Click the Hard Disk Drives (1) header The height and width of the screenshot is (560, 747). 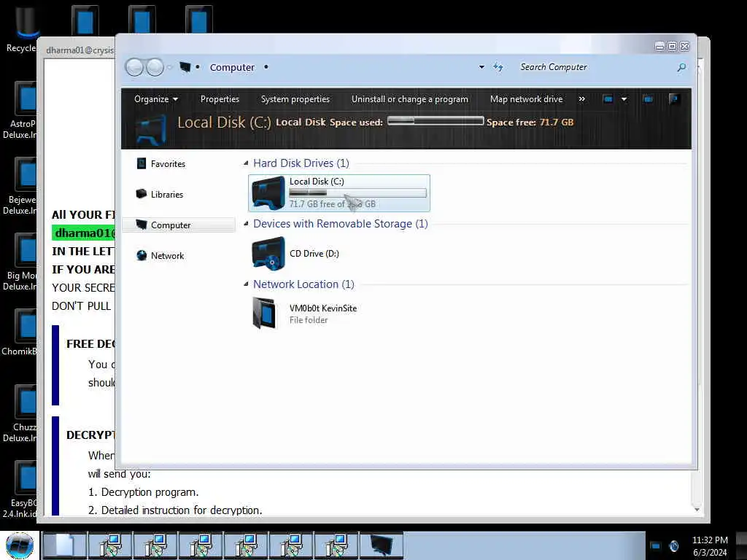[x=301, y=163]
